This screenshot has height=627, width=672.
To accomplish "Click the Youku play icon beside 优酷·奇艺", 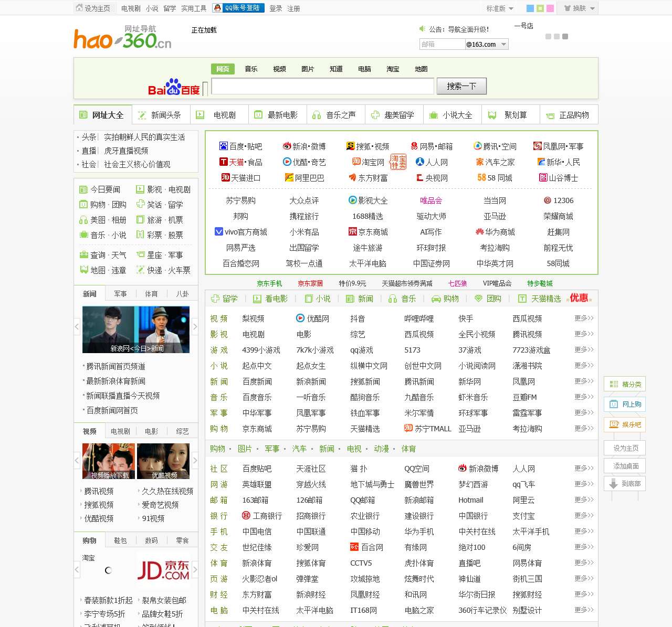I will click(287, 162).
